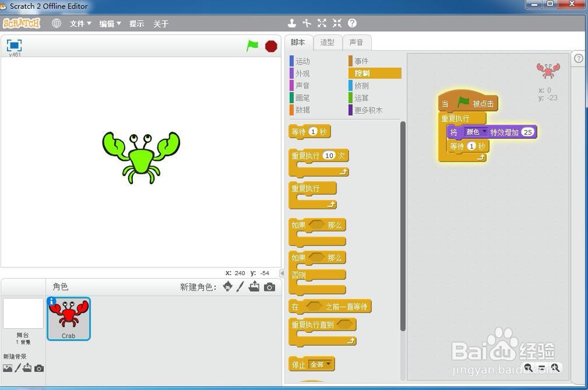Paint a new sprite with the brush icon
This screenshot has height=390, width=588.
(x=240, y=287)
